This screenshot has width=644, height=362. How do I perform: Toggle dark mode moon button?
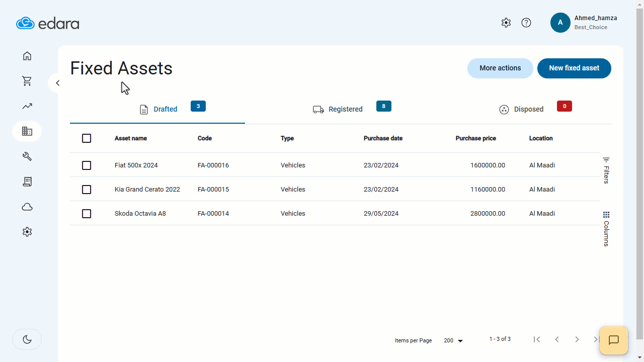tap(27, 339)
